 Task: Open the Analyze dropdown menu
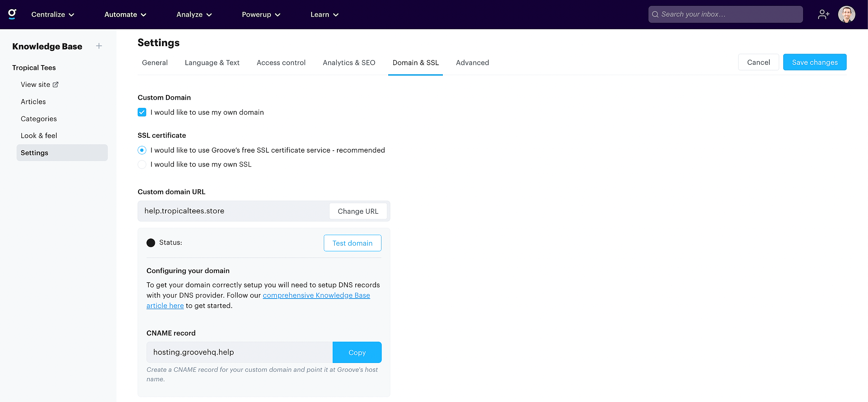coord(194,15)
